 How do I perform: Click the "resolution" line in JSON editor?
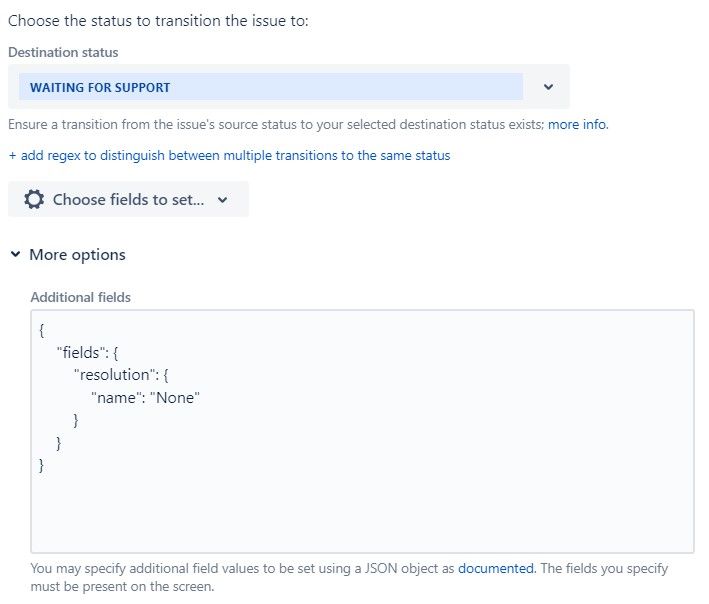coord(121,375)
